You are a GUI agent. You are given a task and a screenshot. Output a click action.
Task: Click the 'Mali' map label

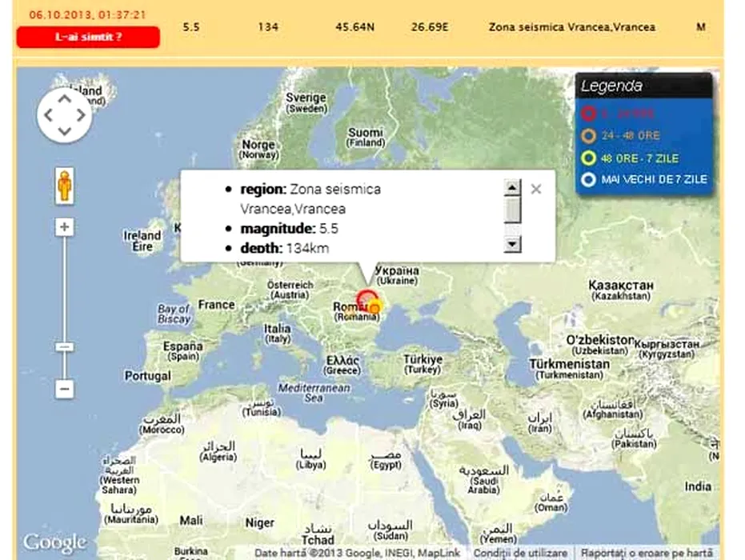click(x=191, y=521)
